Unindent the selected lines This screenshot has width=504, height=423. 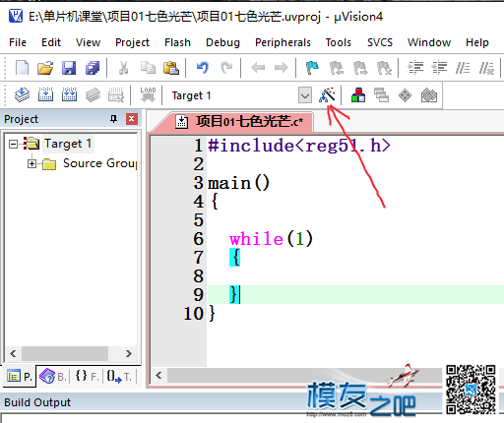[439, 68]
